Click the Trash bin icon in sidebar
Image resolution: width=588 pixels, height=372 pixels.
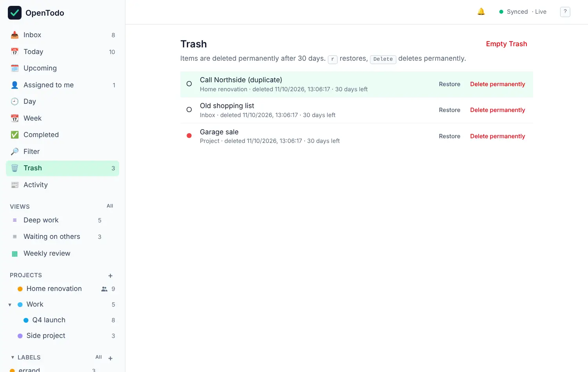point(15,168)
